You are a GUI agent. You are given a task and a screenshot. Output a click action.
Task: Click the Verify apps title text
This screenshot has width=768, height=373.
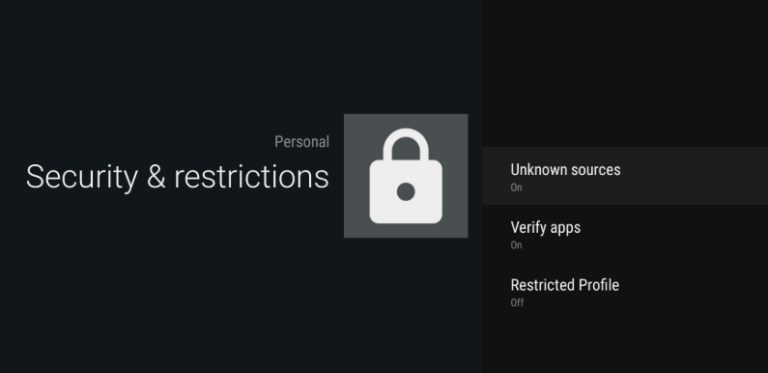(546, 228)
